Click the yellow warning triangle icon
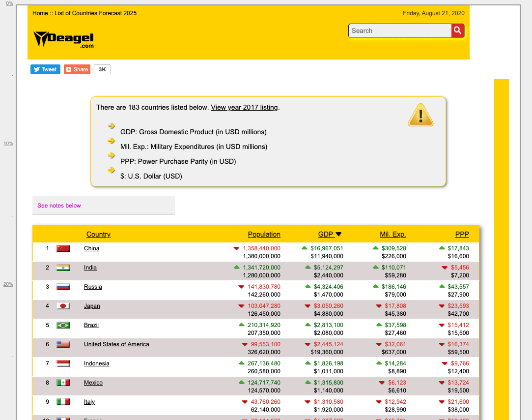Image resolution: width=532 pixels, height=420 pixels. pos(420,115)
